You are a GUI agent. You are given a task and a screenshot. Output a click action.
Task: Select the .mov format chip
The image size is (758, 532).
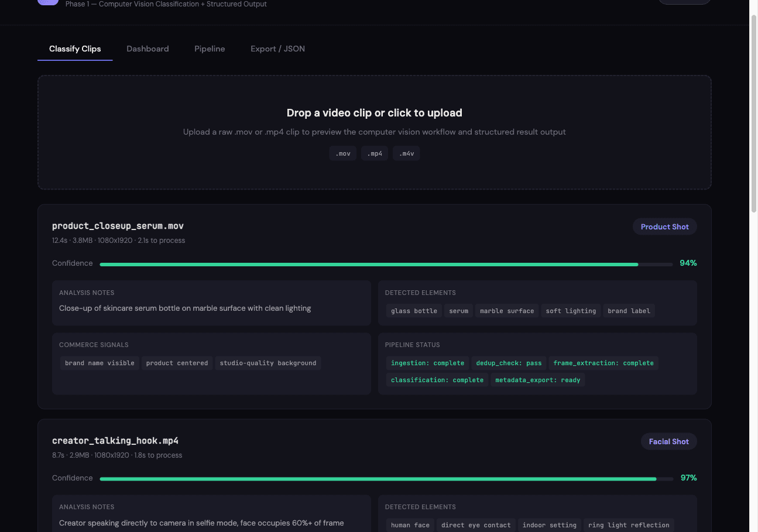[342, 153]
